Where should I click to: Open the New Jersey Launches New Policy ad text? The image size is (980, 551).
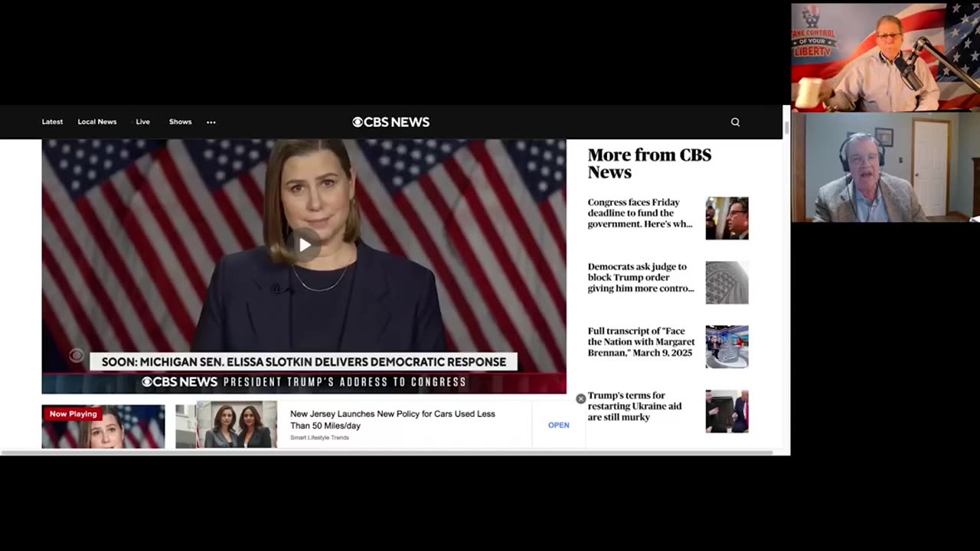pos(393,419)
